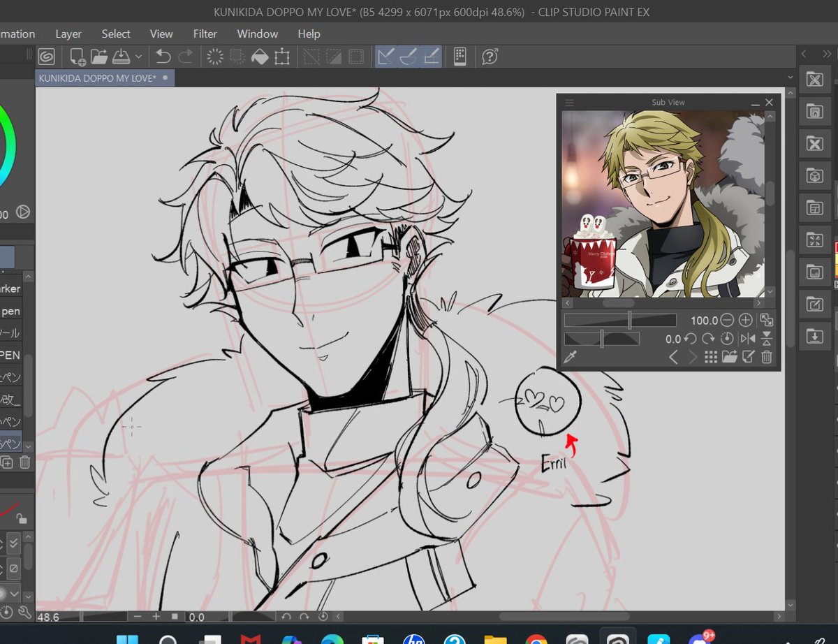Open the Window menu
Viewport: 838px width, 644px height.
[258, 34]
